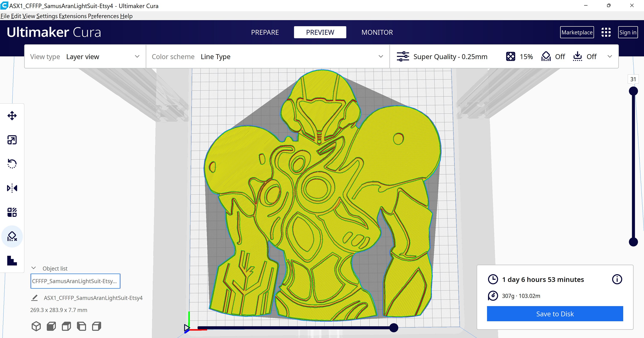Click the lower layer slider handle

633,242
